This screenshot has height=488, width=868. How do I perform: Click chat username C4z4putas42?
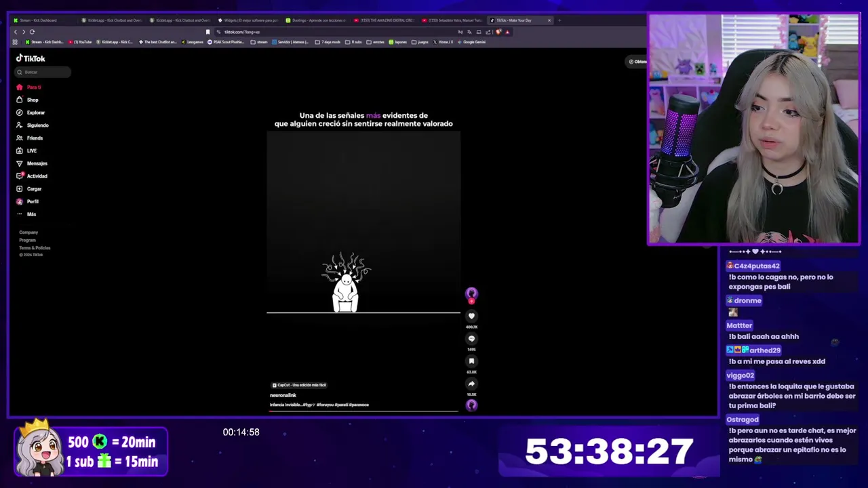click(x=757, y=266)
